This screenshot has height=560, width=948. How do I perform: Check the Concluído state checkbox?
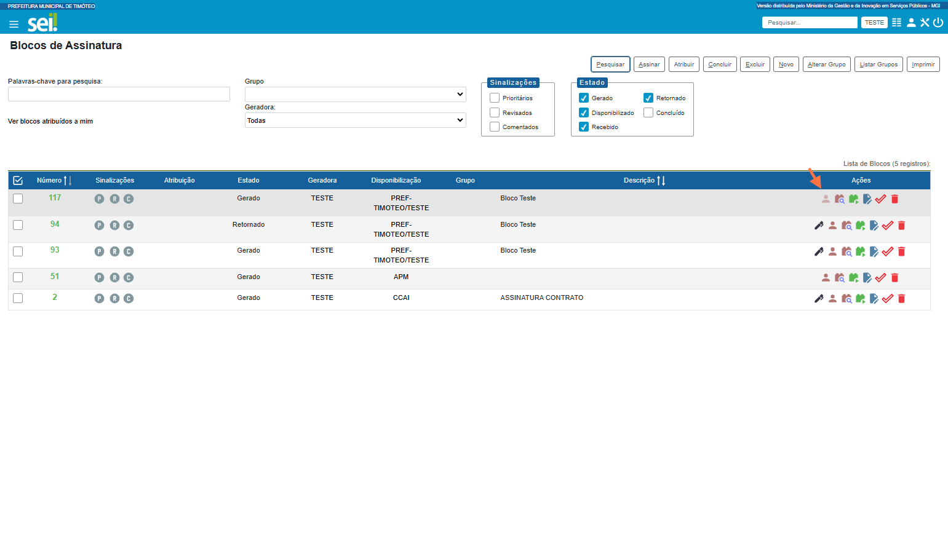(648, 112)
